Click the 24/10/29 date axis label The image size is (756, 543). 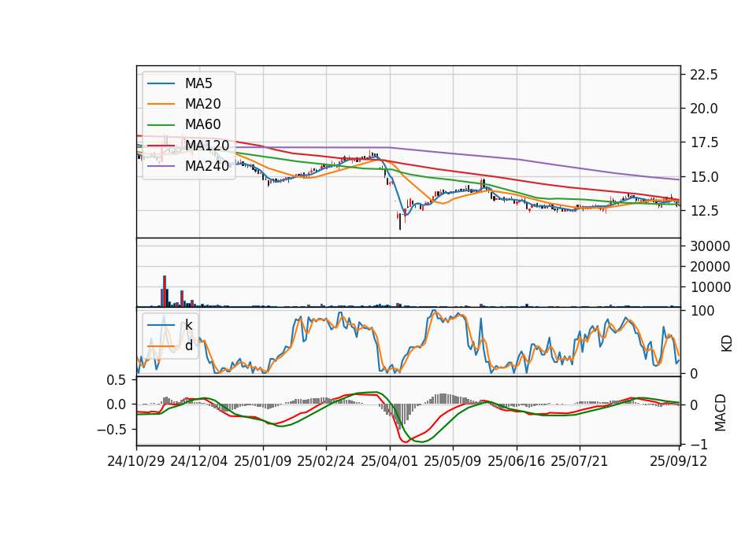[136, 461]
